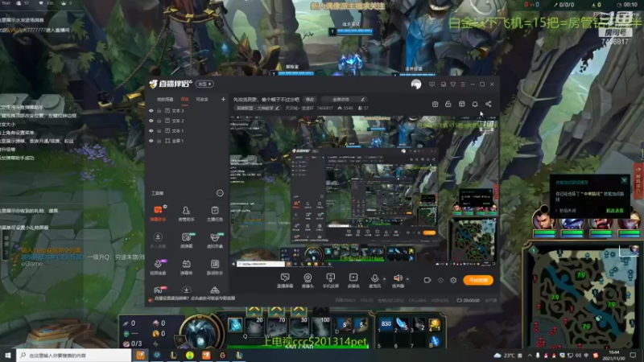
Task: Open the mode switch pill beside logo
Action: (x=204, y=84)
